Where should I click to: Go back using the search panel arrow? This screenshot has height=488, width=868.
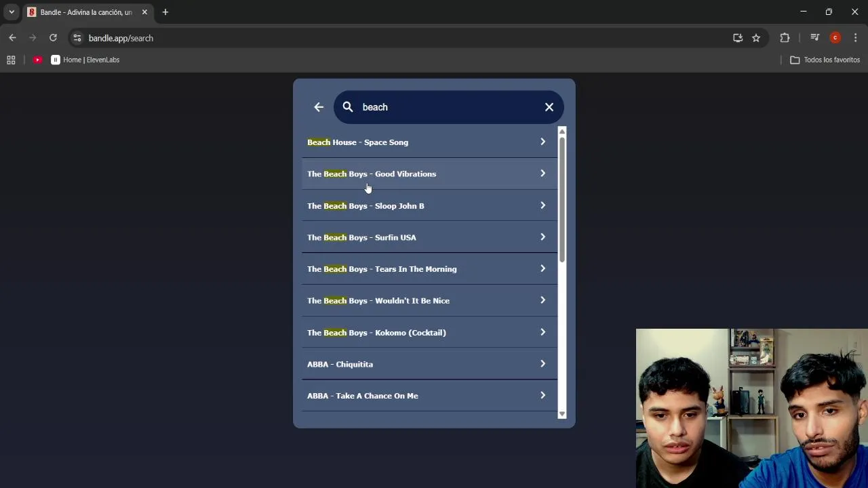tap(319, 107)
